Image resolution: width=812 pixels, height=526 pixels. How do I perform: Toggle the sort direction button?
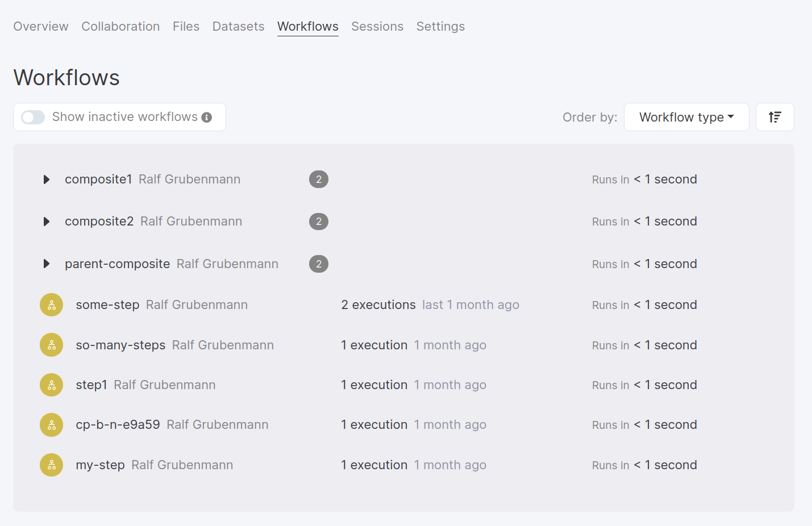774,117
